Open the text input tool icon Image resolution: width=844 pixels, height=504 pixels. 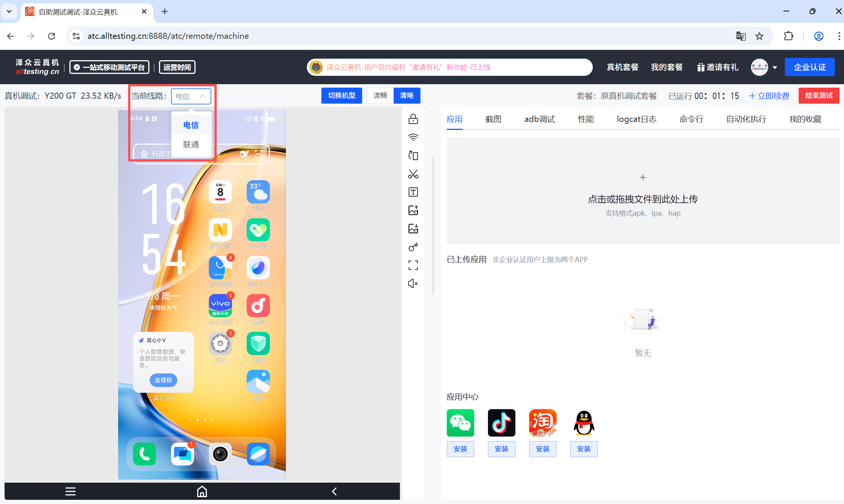pyautogui.click(x=413, y=192)
